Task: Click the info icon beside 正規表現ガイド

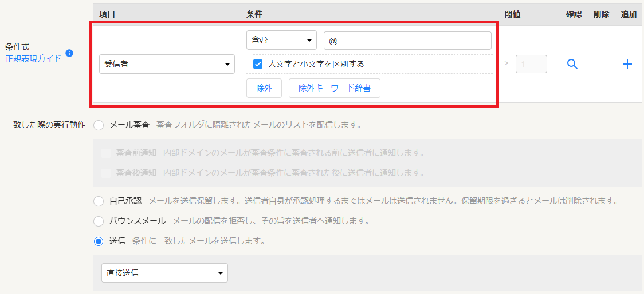Action: 69,53
